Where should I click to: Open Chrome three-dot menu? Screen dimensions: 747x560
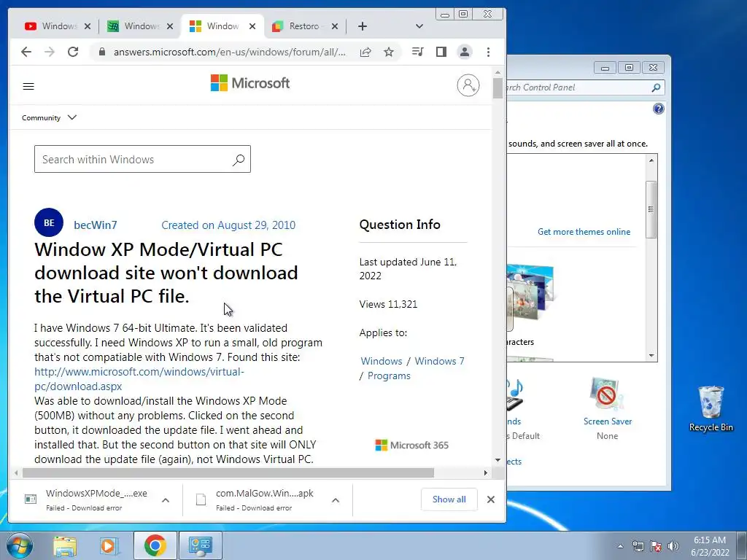(x=488, y=52)
